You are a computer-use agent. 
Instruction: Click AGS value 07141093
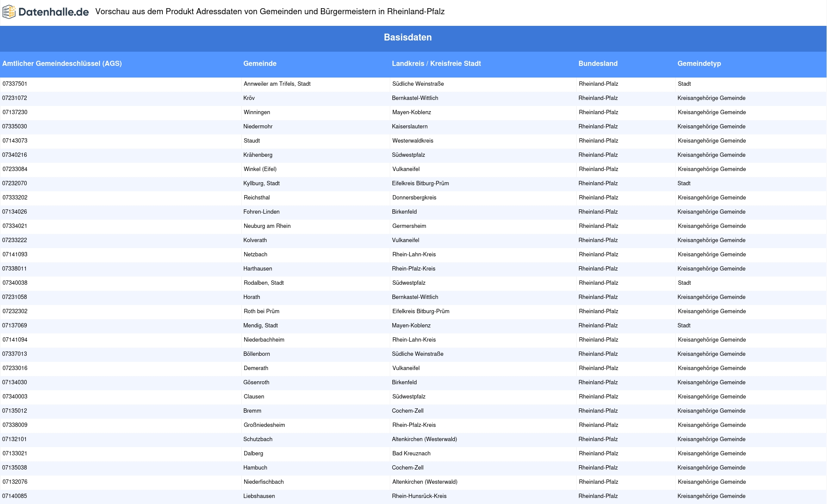pyautogui.click(x=15, y=255)
